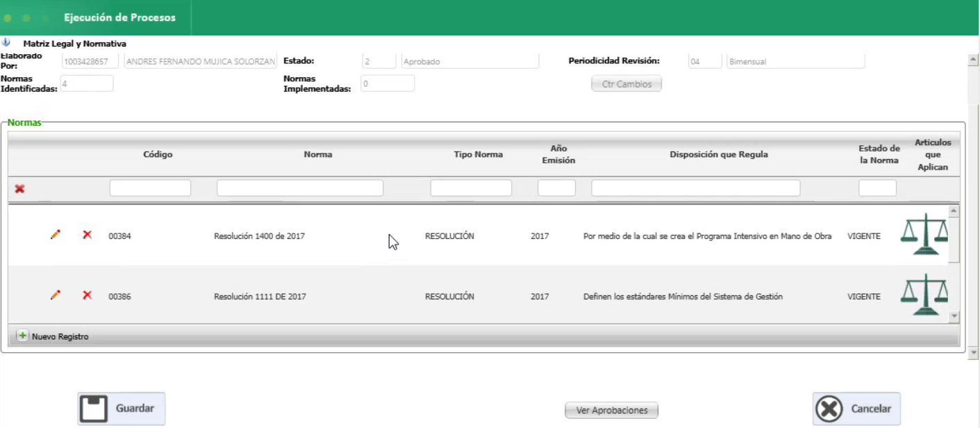Click code cell 00384
Image resolution: width=980 pixels, height=428 pixels.
119,236
